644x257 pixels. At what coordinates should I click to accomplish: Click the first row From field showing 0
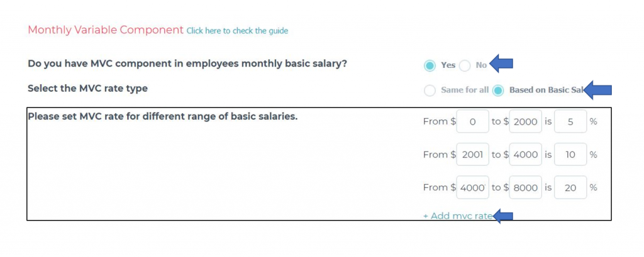point(473,122)
